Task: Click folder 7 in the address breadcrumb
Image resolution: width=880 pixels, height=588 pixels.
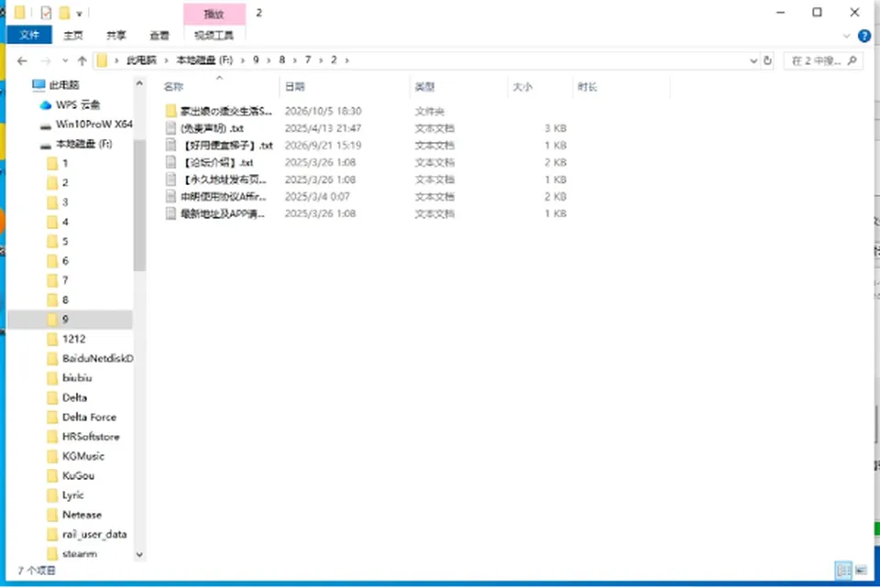Action: click(308, 60)
